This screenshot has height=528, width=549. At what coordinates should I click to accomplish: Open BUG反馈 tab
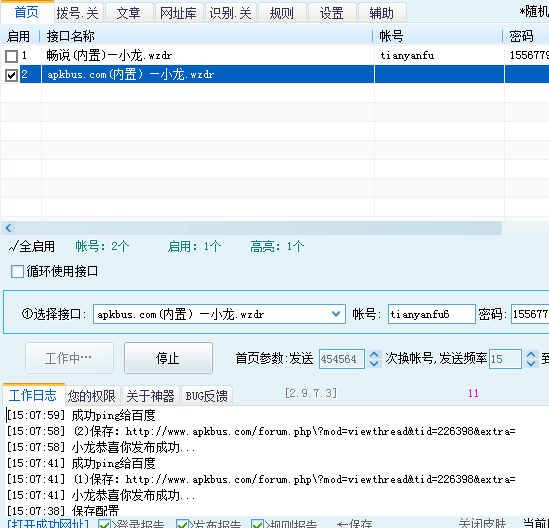click(x=207, y=396)
